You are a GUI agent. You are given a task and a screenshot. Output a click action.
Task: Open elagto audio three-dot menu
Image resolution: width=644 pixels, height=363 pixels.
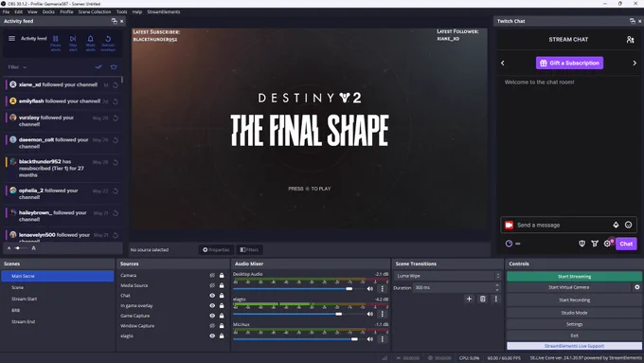pyautogui.click(x=383, y=314)
